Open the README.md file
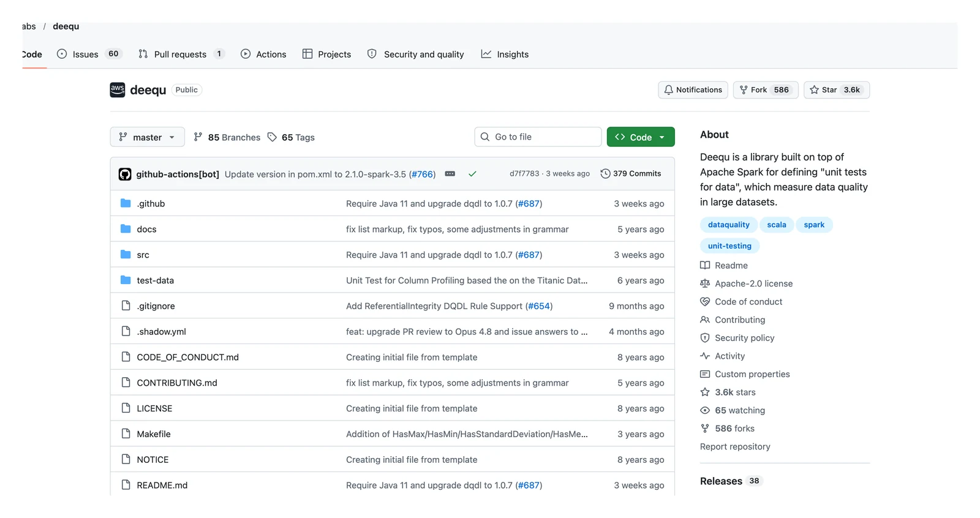 point(162,485)
